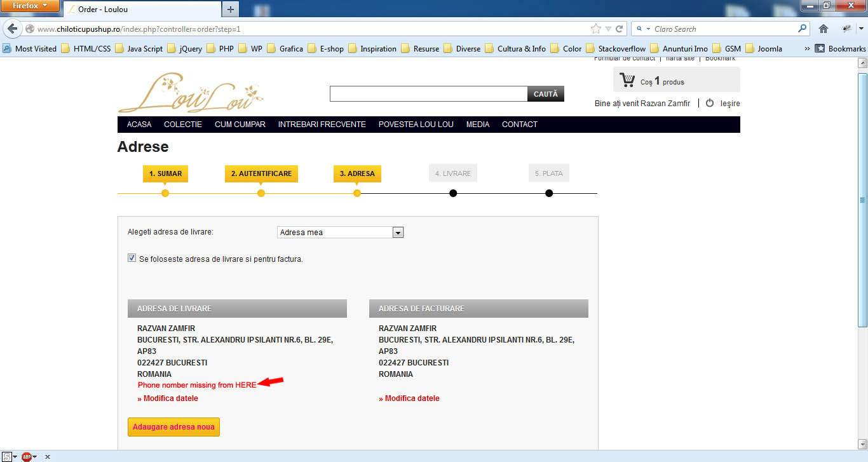Open the Java Script bookmarks folder
Viewport: 868px width, 462px height.
[139, 48]
